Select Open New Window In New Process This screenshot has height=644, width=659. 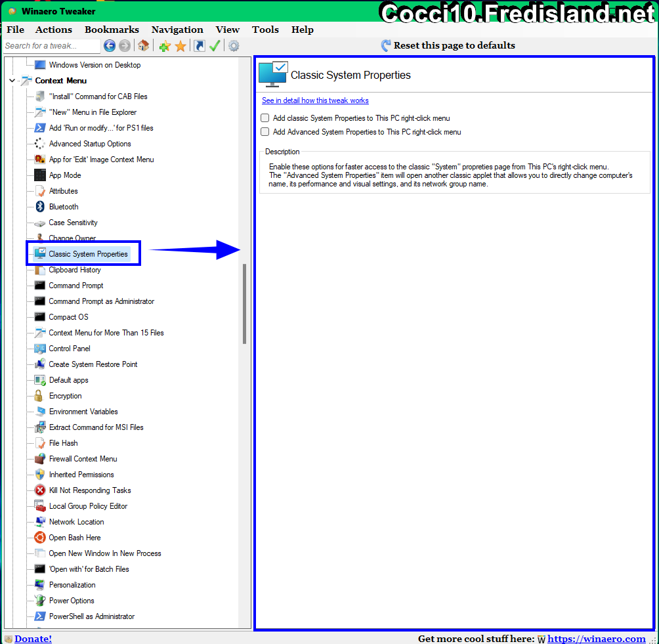pos(105,553)
